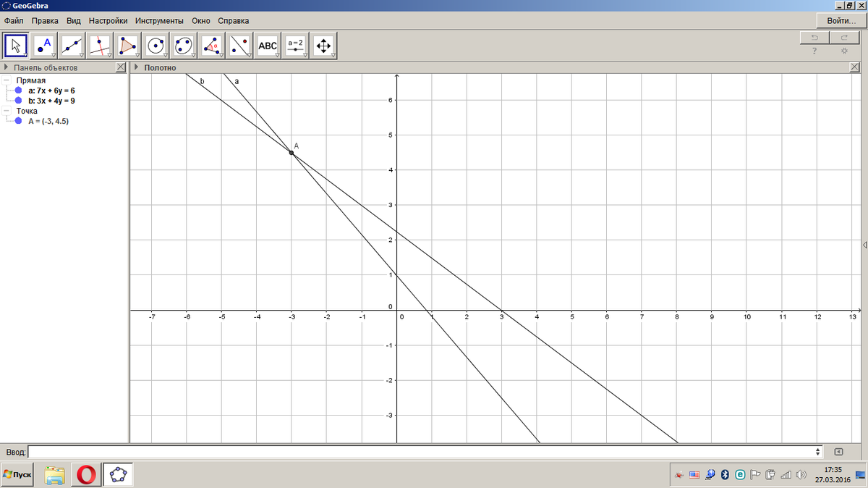Image resolution: width=868 pixels, height=488 pixels.
Task: Select the Perpendicular line tool
Action: (100, 46)
